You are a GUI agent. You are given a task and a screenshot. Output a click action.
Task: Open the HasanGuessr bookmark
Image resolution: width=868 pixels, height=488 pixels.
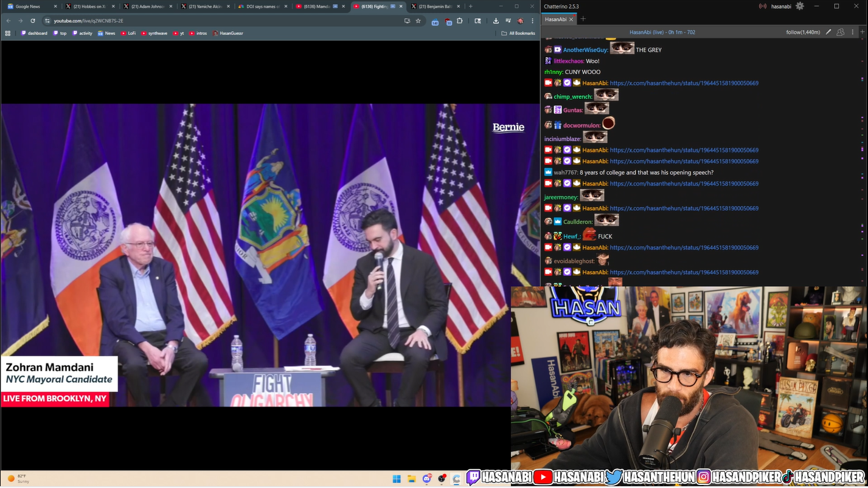click(x=228, y=33)
